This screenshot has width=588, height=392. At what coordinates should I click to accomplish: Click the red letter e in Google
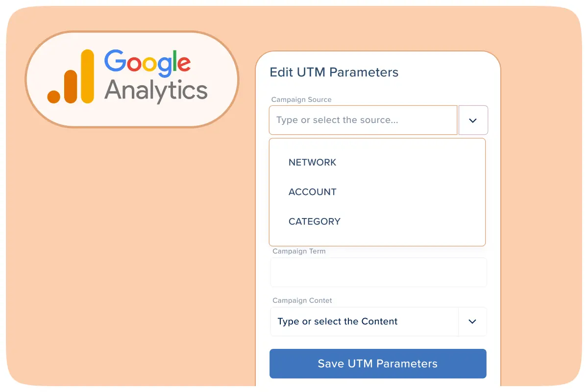pyautogui.click(x=184, y=64)
